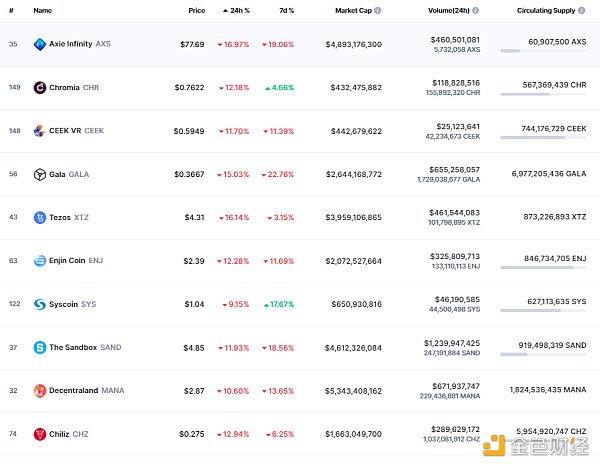Viewport: 600px width, 467px height.
Task: Click the Tezos coin logo
Action: pyautogui.click(x=40, y=217)
